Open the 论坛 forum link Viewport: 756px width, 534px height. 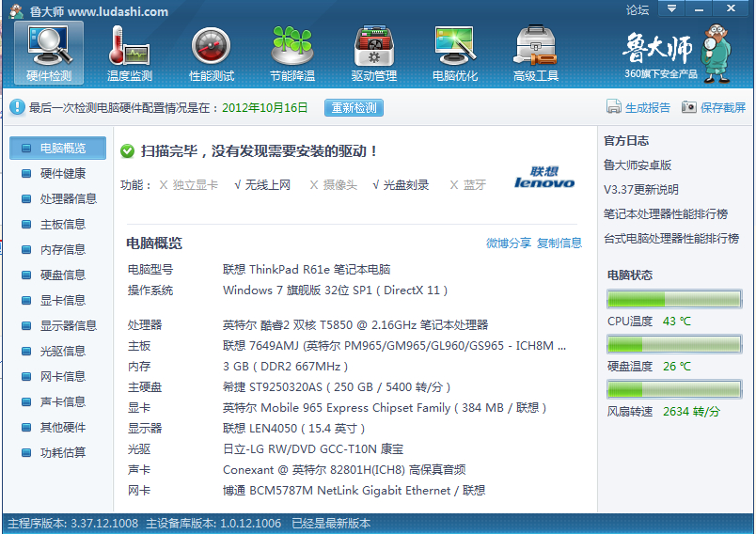click(638, 9)
